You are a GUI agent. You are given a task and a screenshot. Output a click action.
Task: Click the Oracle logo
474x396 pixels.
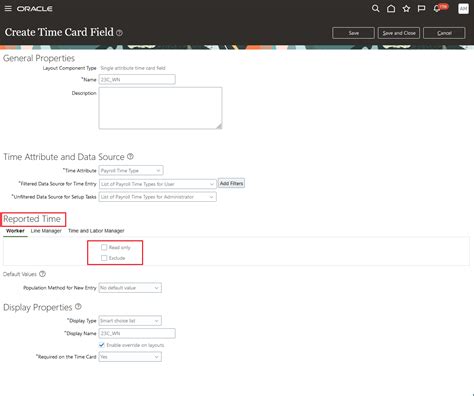point(35,9)
